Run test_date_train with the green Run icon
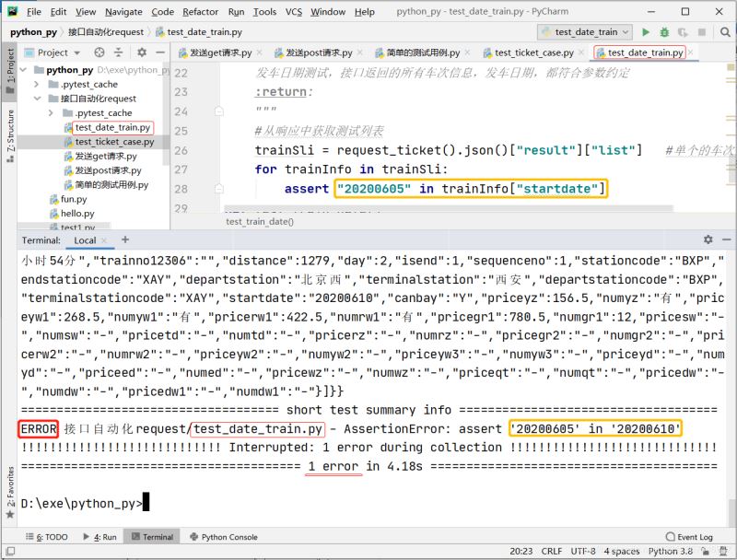 (646, 31)
